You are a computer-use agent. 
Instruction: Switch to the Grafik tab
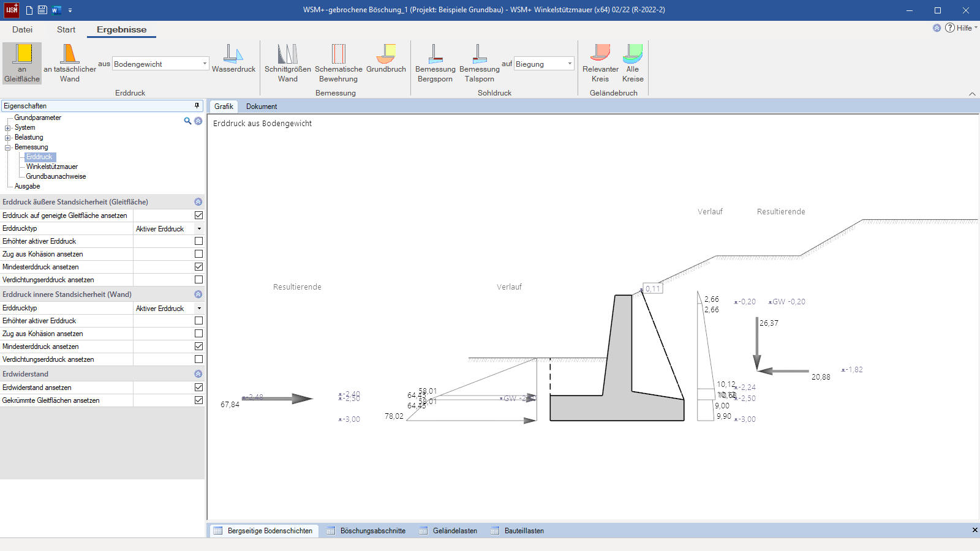pos(224,107)
